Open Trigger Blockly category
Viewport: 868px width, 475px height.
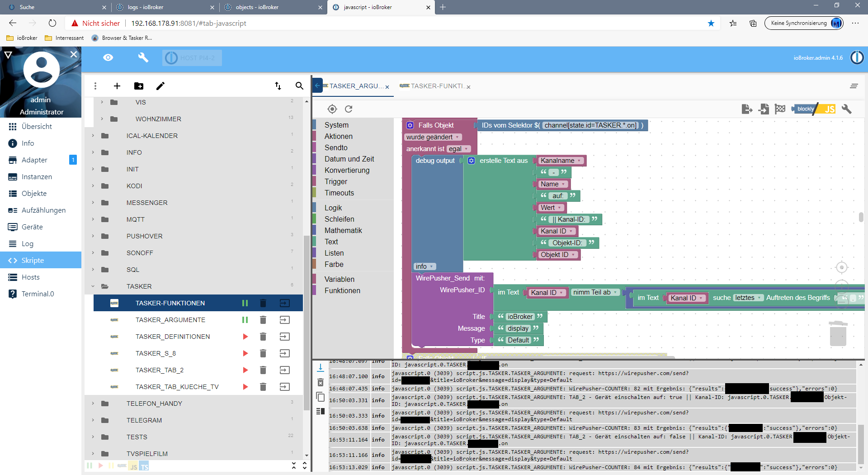336,181
